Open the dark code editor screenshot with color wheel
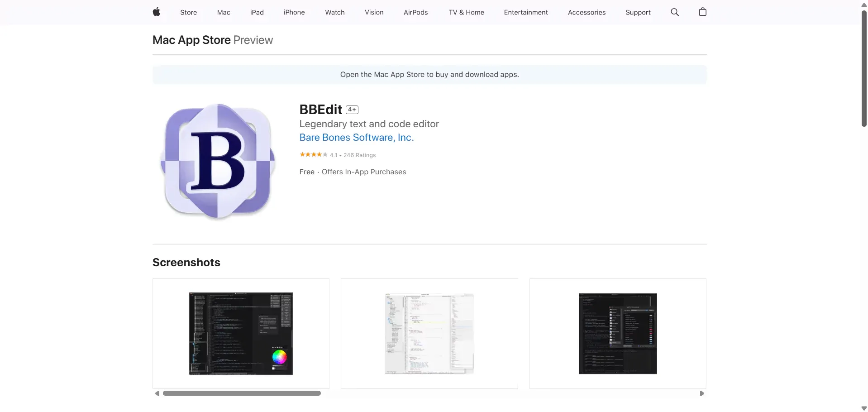 [241, 334]
